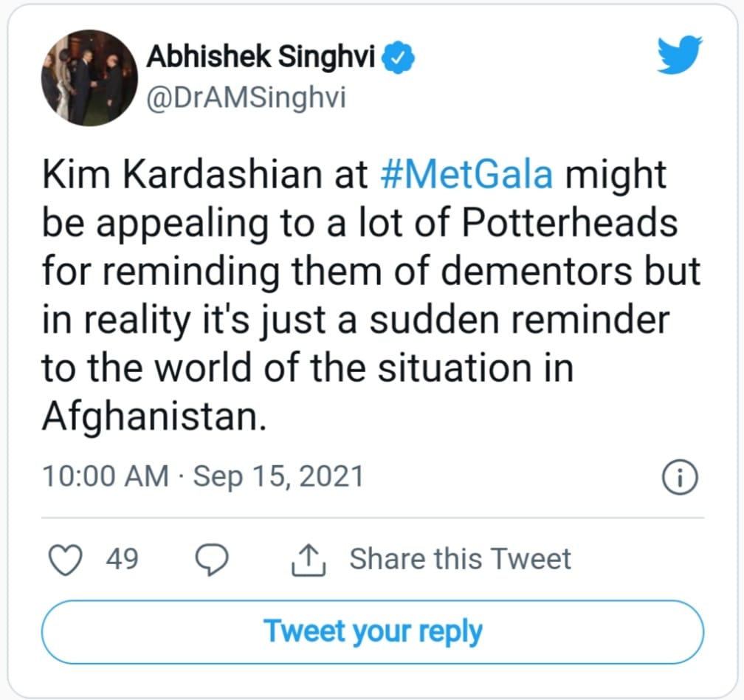
Task: Click the reply speech bubble icon
Action: click(213, 560)
